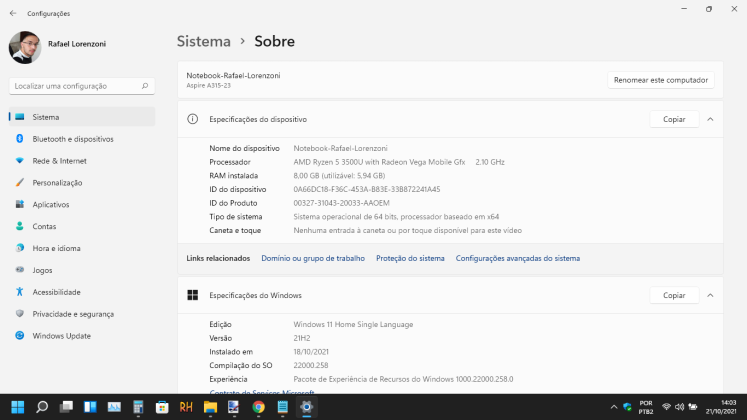Click the search magnifier in the settings search box
This screenshot has width=747, height=420.
pyautogui.click(x=145, y=86)
